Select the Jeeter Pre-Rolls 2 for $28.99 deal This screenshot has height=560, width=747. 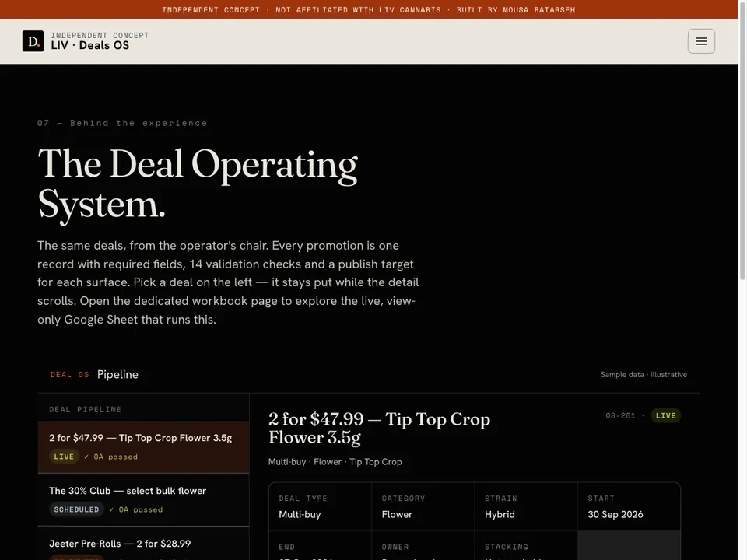click(x=143, y=544)
